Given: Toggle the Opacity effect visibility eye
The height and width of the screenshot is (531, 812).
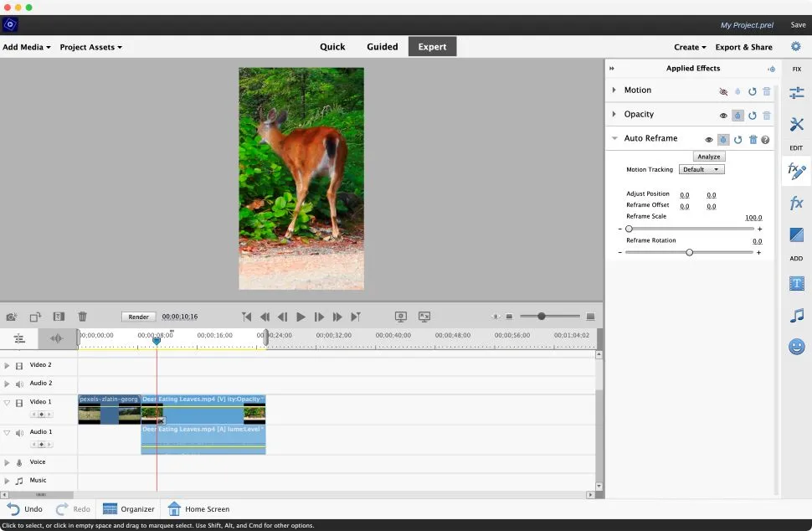Looking at the screenshot, I should tap(723, 116).
